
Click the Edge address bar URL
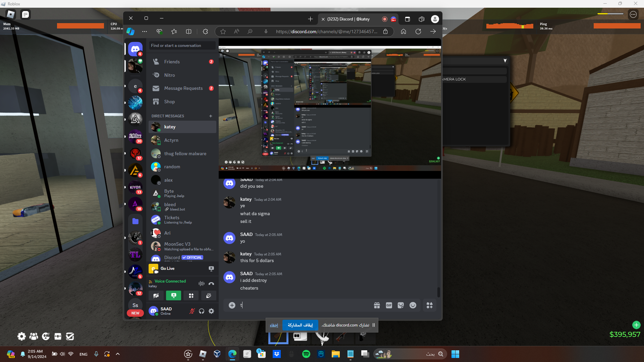pos(326,32)
